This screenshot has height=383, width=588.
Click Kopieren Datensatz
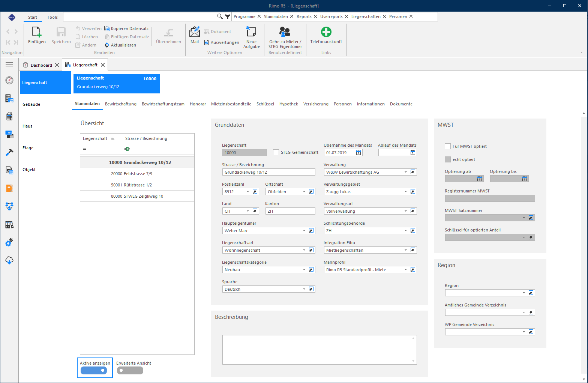coord(126,29)
